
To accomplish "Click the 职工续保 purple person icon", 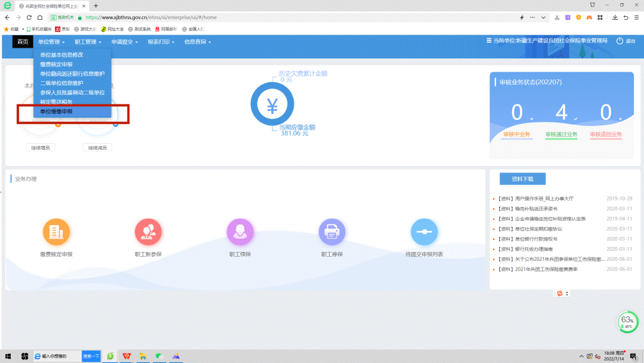I will point(240,232).
